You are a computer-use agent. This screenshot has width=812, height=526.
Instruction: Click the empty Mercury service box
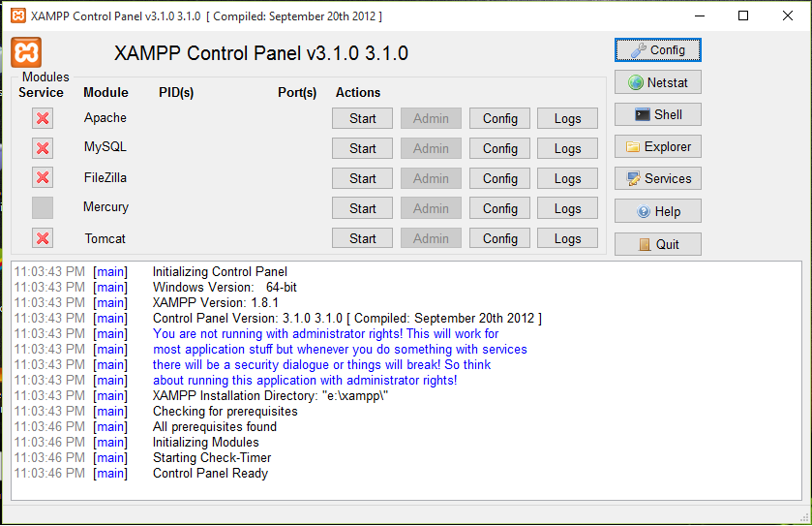(43, 208)
